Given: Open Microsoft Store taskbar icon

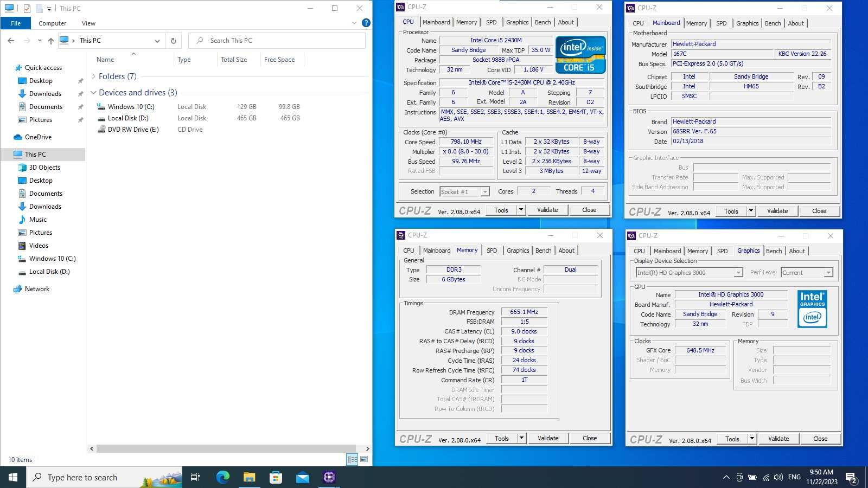Looking at the screenshot, I should pos(276,477).
